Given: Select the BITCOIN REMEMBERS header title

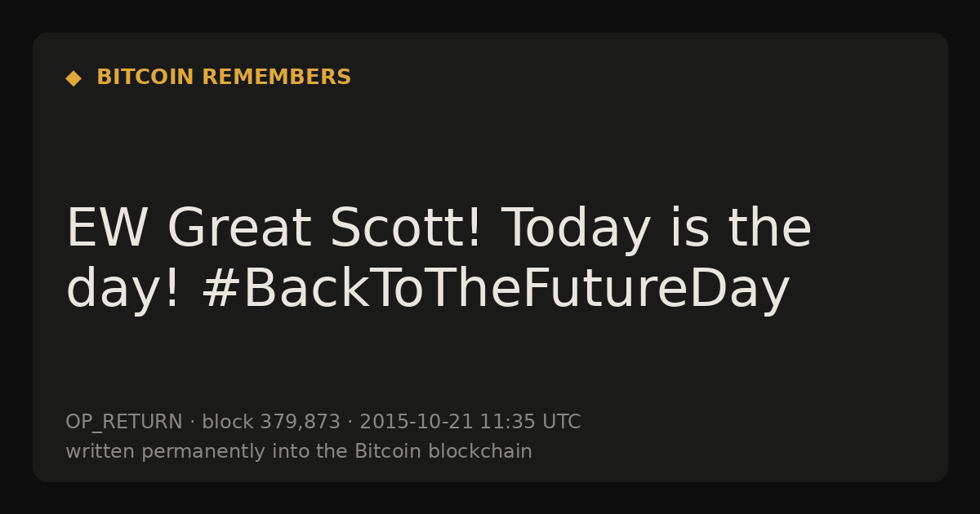Looking at the screenshot, I should point(224,78).
